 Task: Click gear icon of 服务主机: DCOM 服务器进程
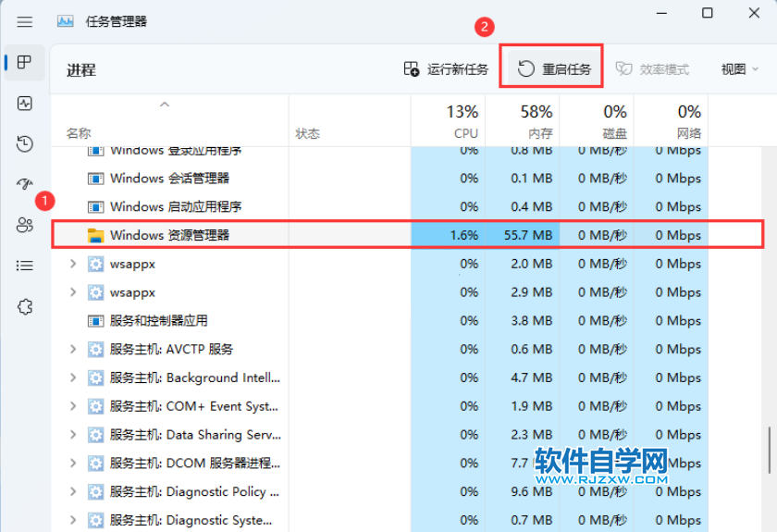(95, 464)
